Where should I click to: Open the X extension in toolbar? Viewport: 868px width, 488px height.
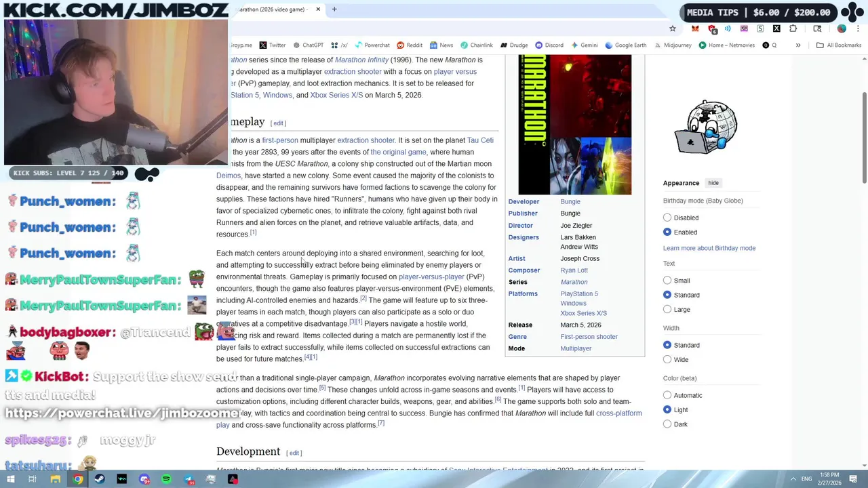pyautogui.click(x=776, y=28)
